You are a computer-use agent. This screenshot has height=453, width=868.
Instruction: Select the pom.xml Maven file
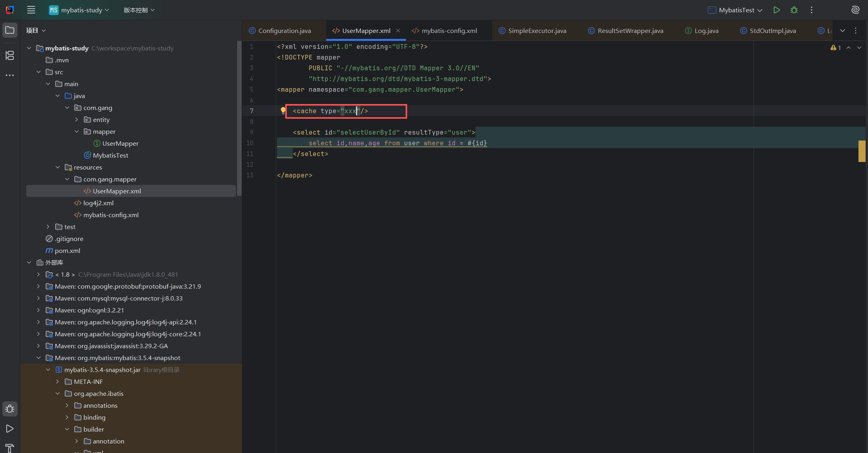pyautogui.click(x=63, y=251)
